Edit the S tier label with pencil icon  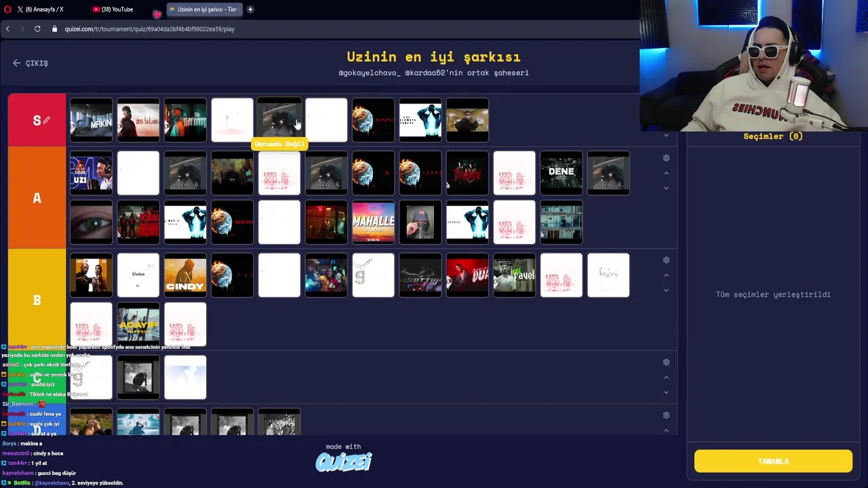click(47, 120)
